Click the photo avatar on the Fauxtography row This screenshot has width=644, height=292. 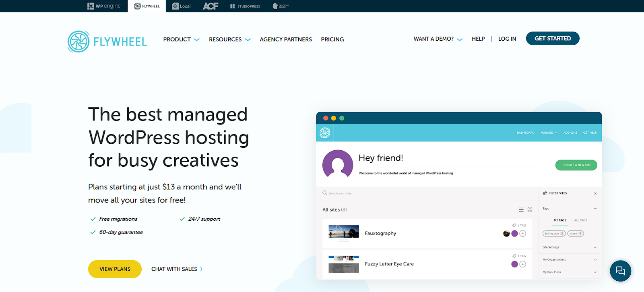(x=506, y=234)
